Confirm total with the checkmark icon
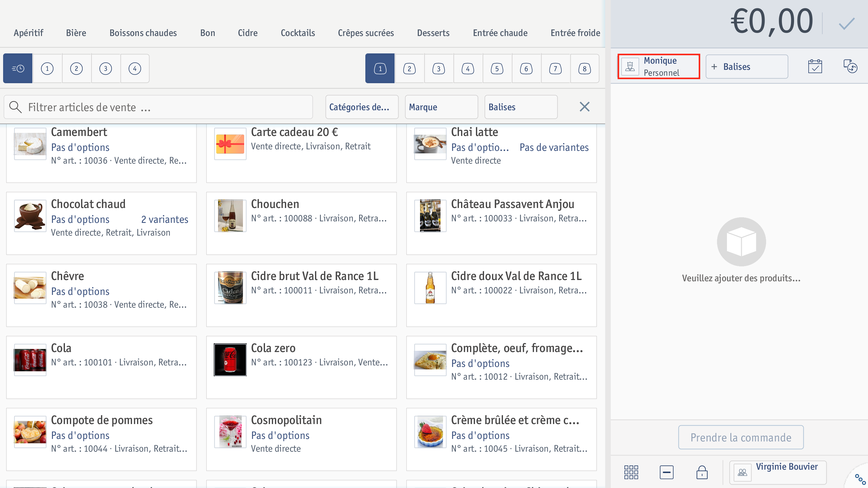Screen dimensions: 868x488 [x=847, y=23]
